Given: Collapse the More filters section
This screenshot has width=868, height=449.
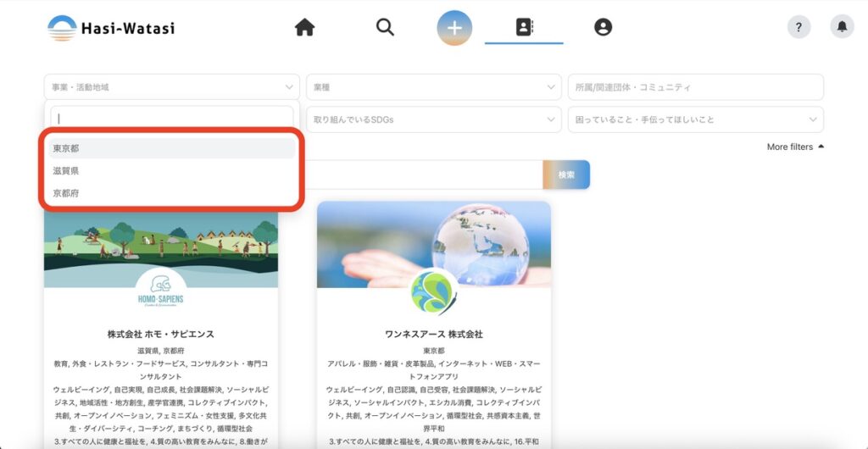Looking at the screenshot, I should (x=795, y=147).
